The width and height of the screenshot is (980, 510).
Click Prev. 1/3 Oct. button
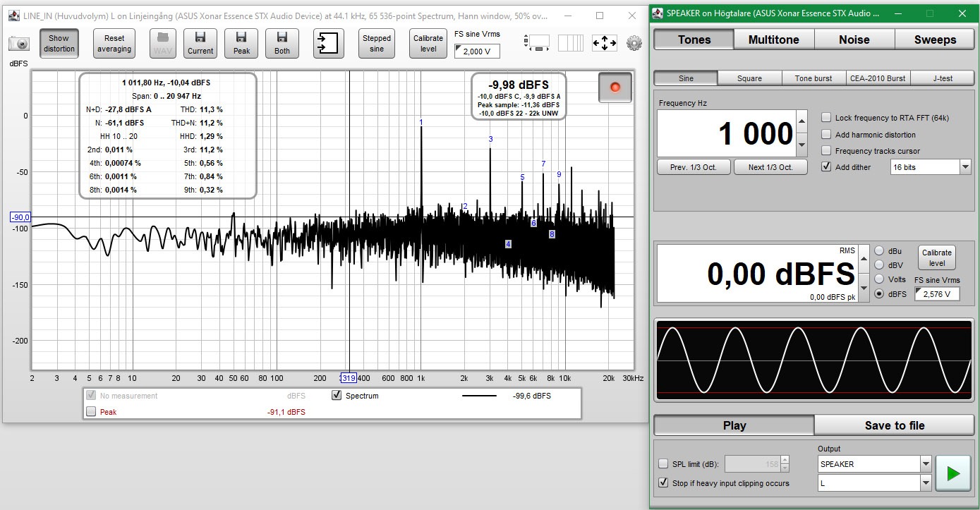(692, 167)
